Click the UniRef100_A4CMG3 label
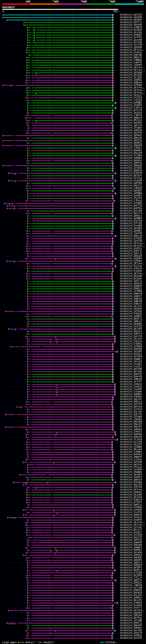 click(x=131, y=123)
